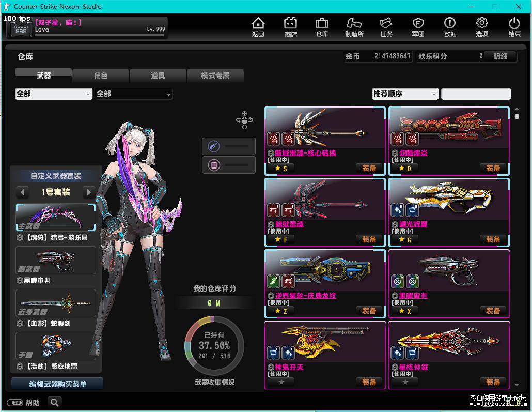Click the 明细 details button
The image size is (532, 412).
click(500, 56)
